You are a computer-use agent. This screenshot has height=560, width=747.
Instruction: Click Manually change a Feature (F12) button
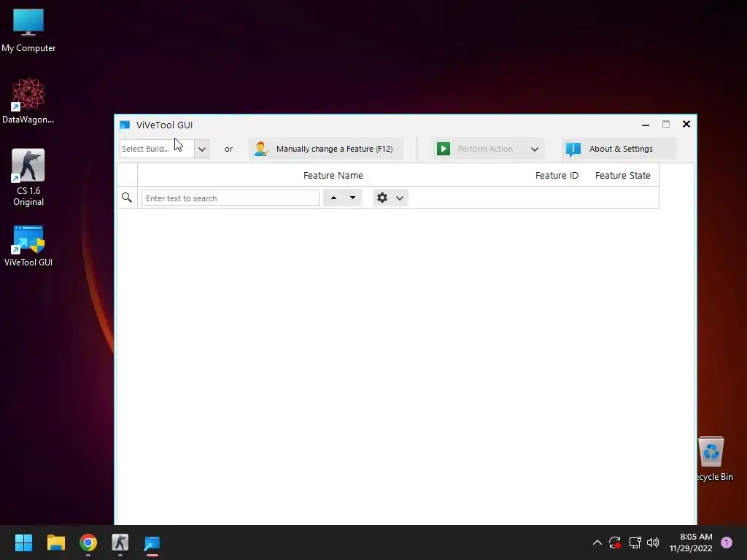(326, 149)
